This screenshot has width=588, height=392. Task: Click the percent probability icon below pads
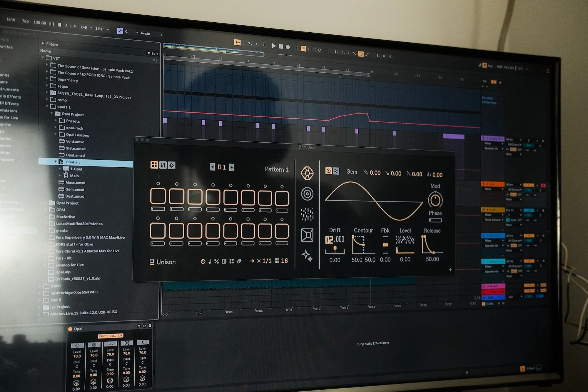(217, 261)
